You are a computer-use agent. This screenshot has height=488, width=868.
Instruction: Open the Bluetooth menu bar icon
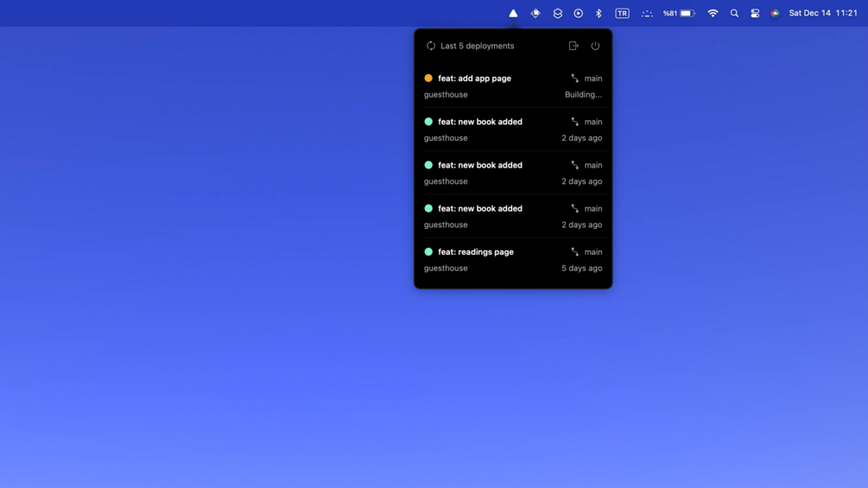tap(599, 13)
